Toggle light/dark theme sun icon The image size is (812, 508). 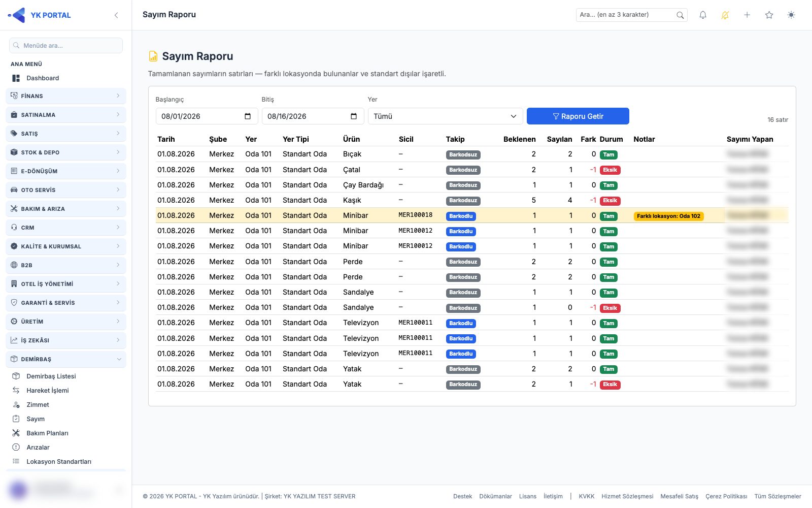click(x=791, y=15)
